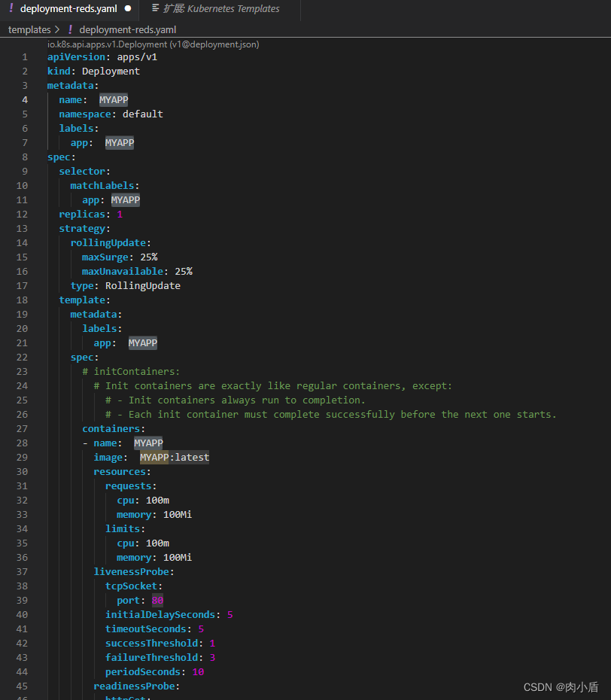Click 'livenessProbe' key
611x700 pixels.
pyautogui.click(x=131, y=571)
